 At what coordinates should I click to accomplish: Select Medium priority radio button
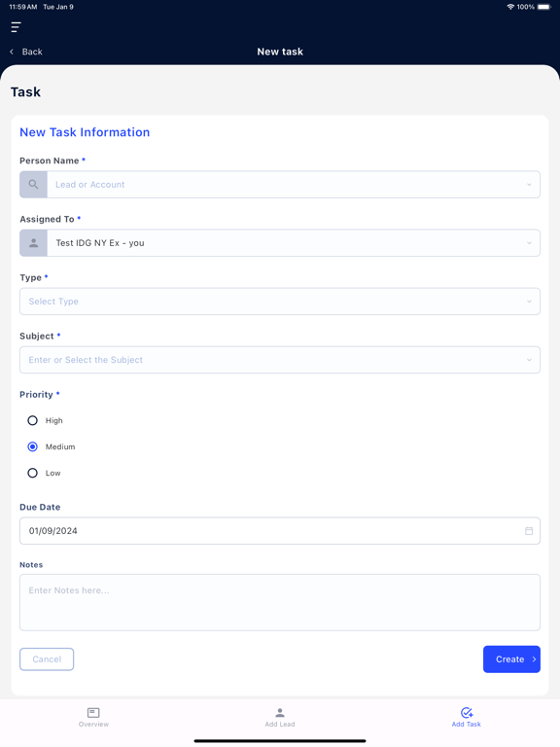[32, 446]
